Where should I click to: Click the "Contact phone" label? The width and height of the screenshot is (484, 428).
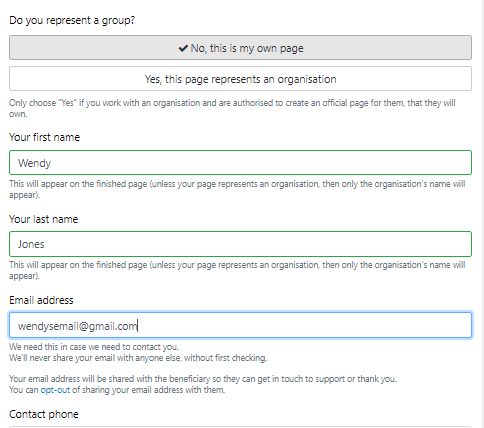[x=44, y=414]
